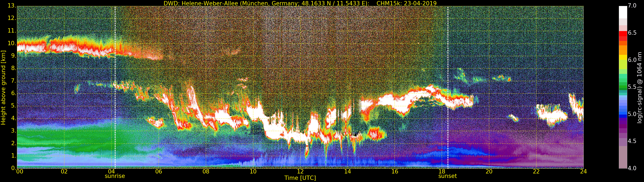Click the plot title mentioning Helene-Weber-Allee
This screenshot has width=644, height=182.
coord(300,3)
